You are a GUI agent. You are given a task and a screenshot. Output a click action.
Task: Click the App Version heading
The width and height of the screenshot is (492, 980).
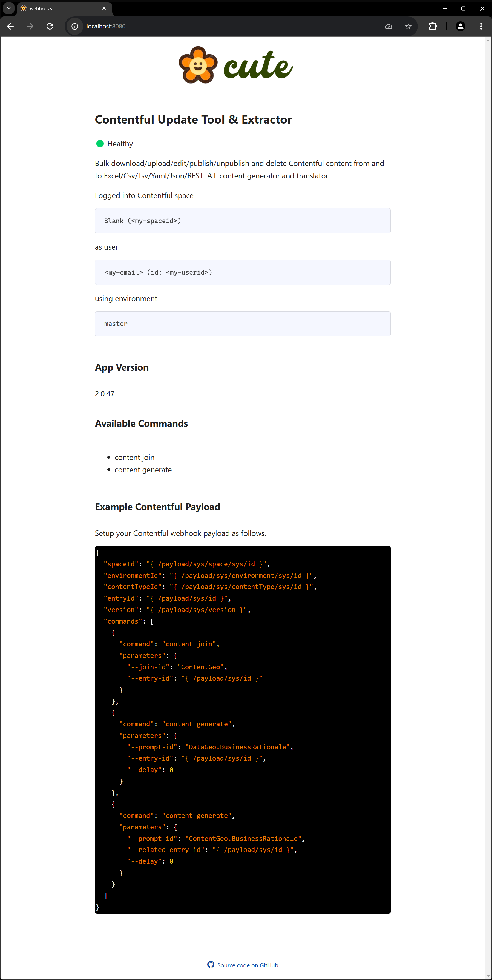click(x=122, y=367)
